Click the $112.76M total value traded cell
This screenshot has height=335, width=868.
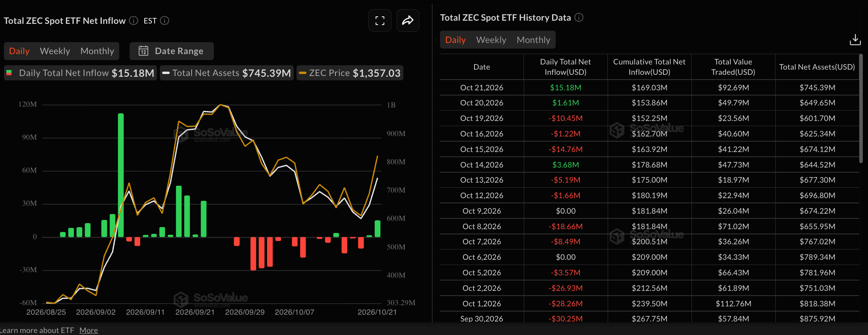point(733,304)
